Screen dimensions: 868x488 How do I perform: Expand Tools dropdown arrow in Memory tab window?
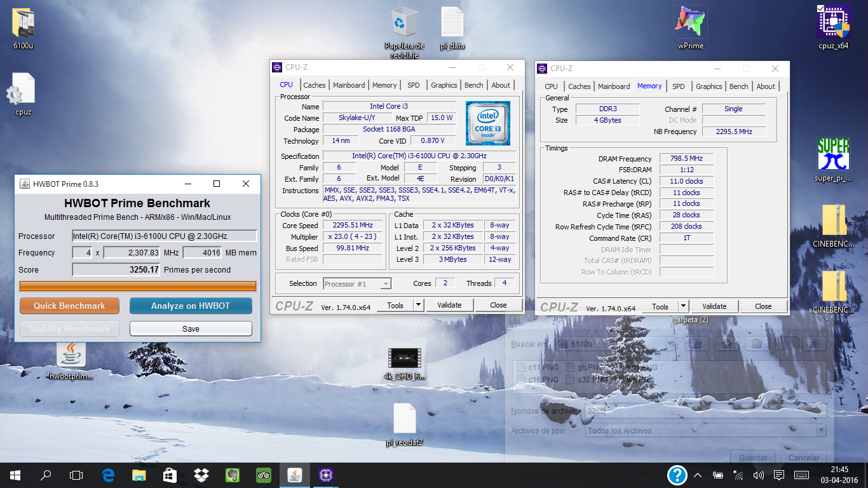pos(683,306)
